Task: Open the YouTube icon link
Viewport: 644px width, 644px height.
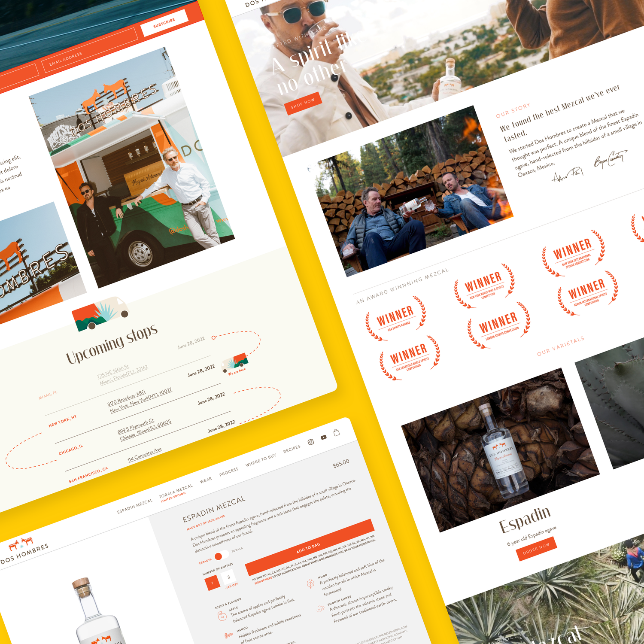Action: coord(324,437)
